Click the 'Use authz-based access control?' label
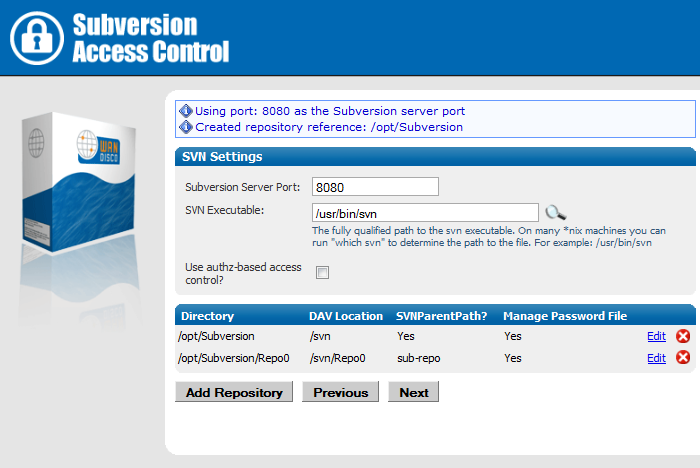The height and width of the screenshot is (468, 700). pos(243,273)
